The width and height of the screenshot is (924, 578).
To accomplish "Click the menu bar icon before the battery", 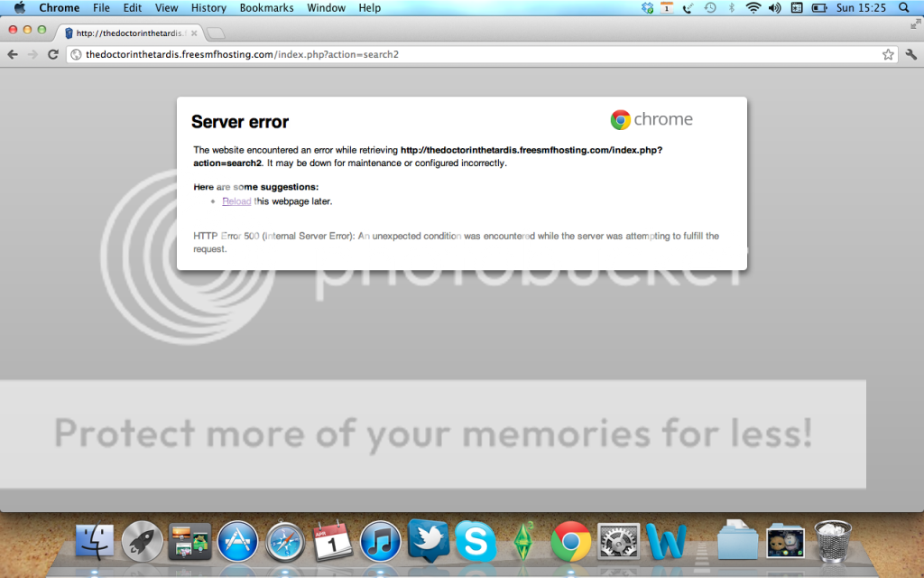I will (x=797, y=7).
